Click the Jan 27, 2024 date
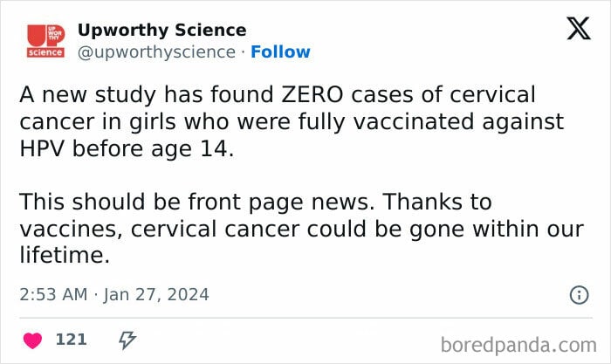 click(x=156, y=295)
